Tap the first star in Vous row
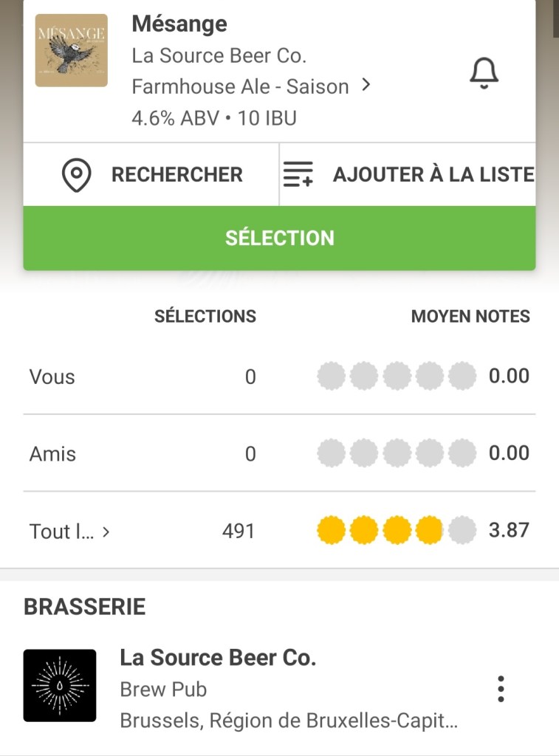 (331, 377)
